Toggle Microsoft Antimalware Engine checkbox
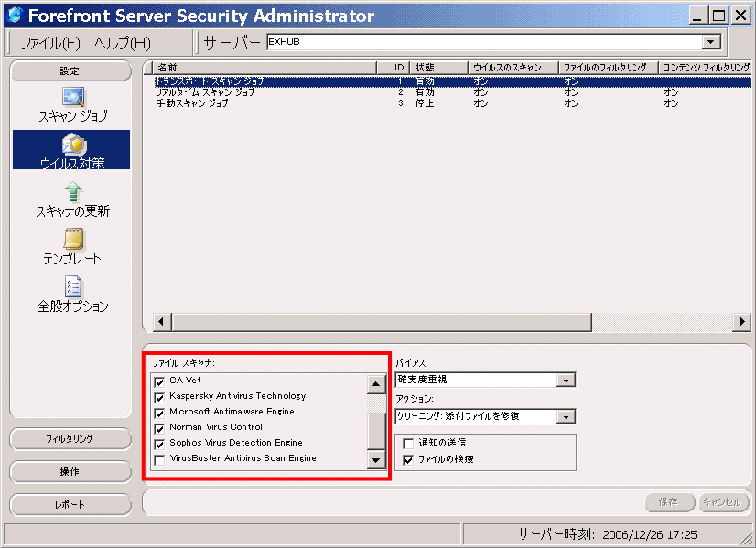 [159, 413]
